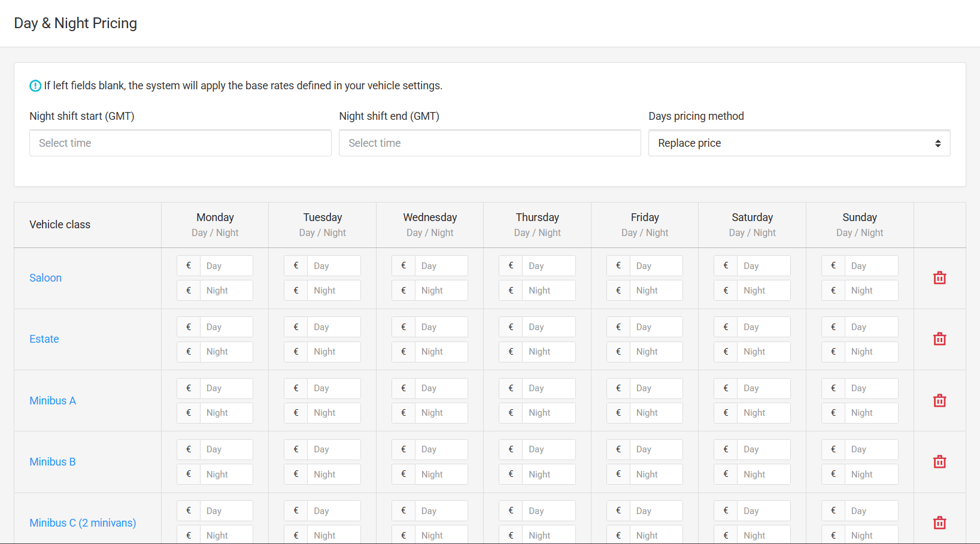Open the Minibus B vehicle link
This screenshot has height=544, width=980.
click(x=53, y=462)
